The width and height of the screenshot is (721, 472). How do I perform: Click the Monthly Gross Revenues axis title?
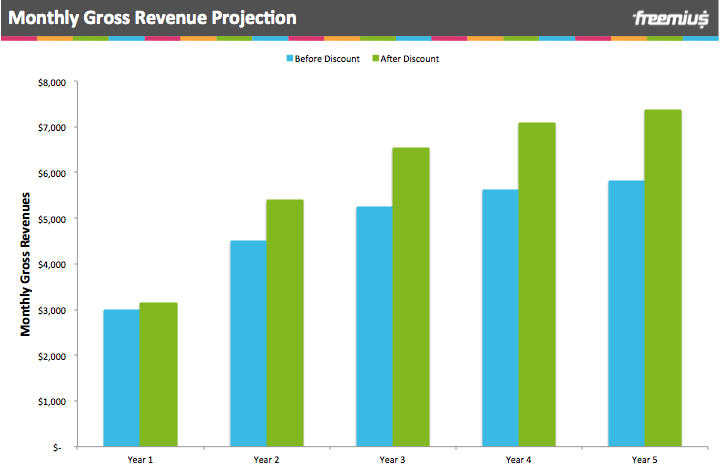pos(25,264)
